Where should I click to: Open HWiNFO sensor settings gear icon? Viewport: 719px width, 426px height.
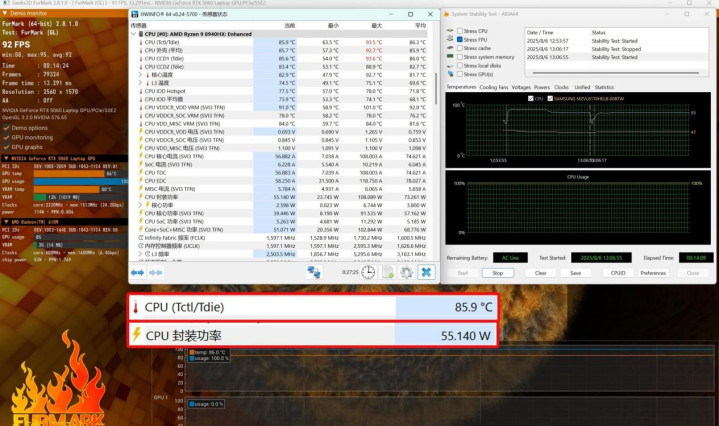407,271
